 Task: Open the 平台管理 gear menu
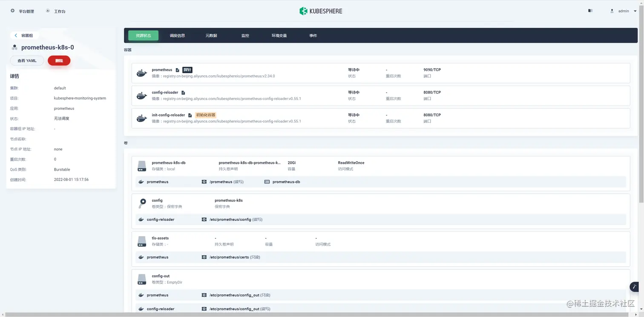(22, 11)
